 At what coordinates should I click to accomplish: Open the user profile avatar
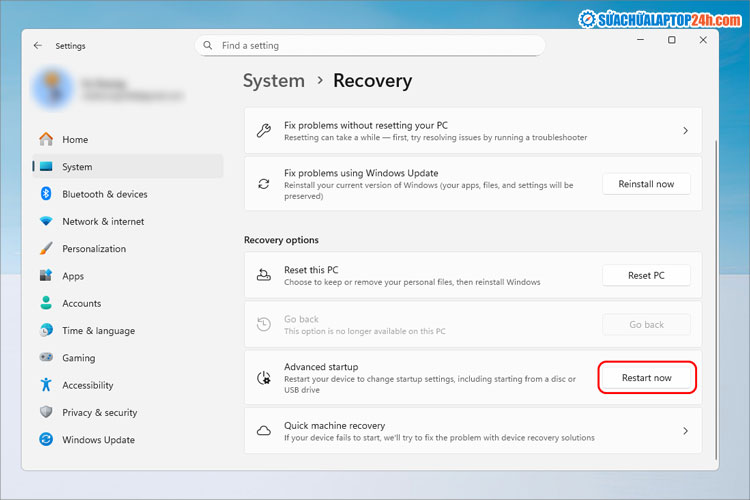[53, 89]
